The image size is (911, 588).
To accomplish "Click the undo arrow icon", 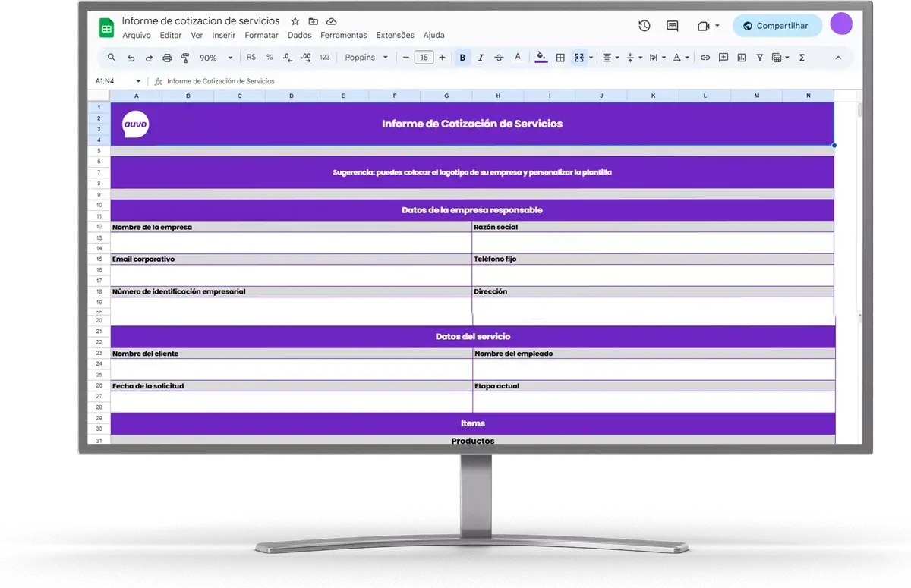I will 131,58.
